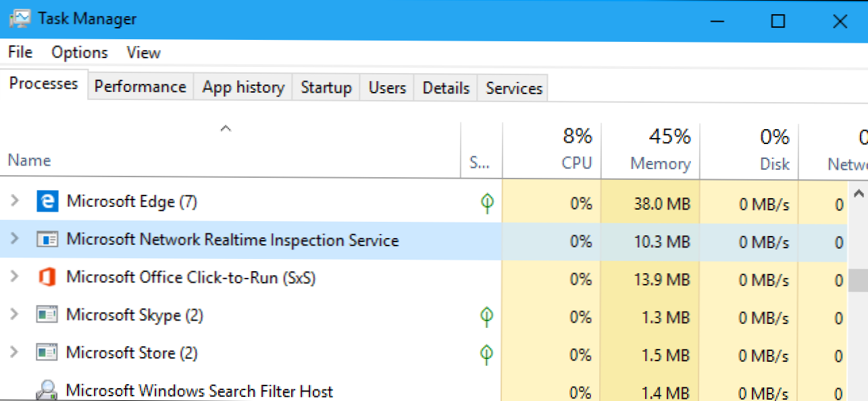Open the View menu

[143, 53]
